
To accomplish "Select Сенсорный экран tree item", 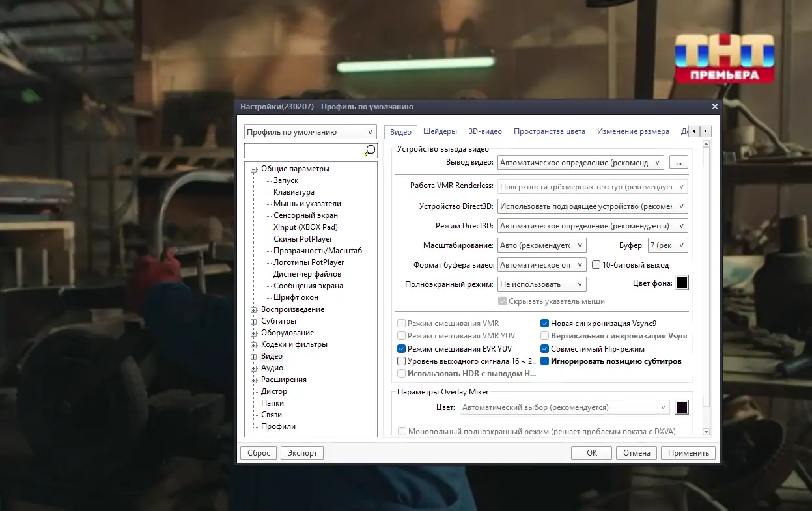I will pos(305,215).
